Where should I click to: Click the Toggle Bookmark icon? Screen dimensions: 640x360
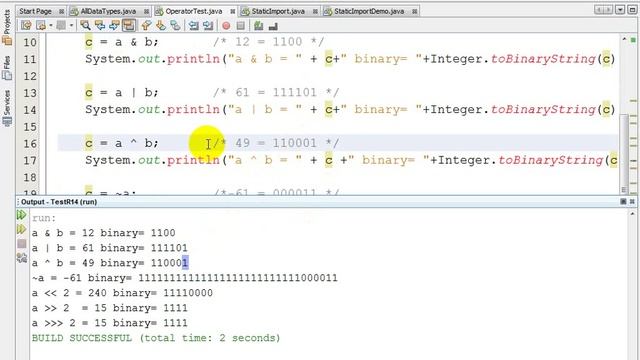pos(175,26)
